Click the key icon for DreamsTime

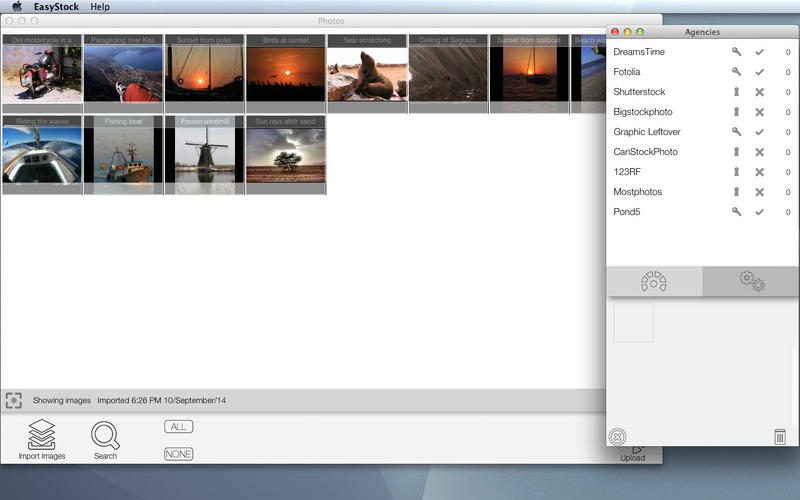pos(736,52)
